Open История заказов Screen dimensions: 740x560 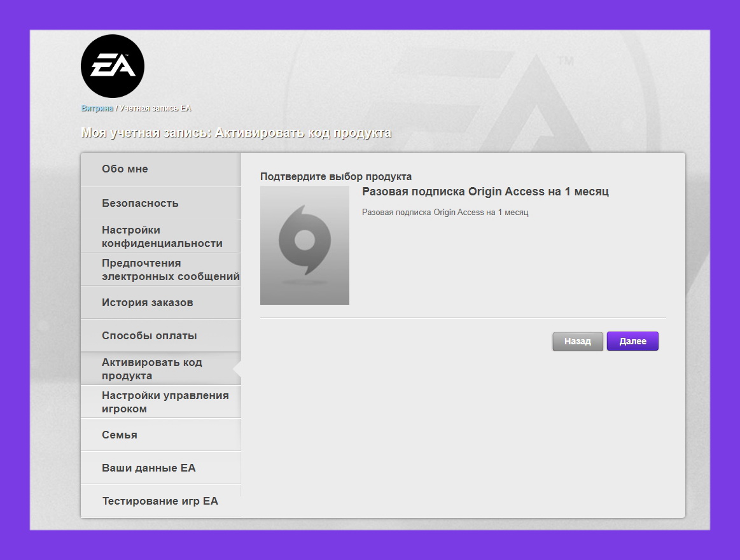click(x=161, y=302)
